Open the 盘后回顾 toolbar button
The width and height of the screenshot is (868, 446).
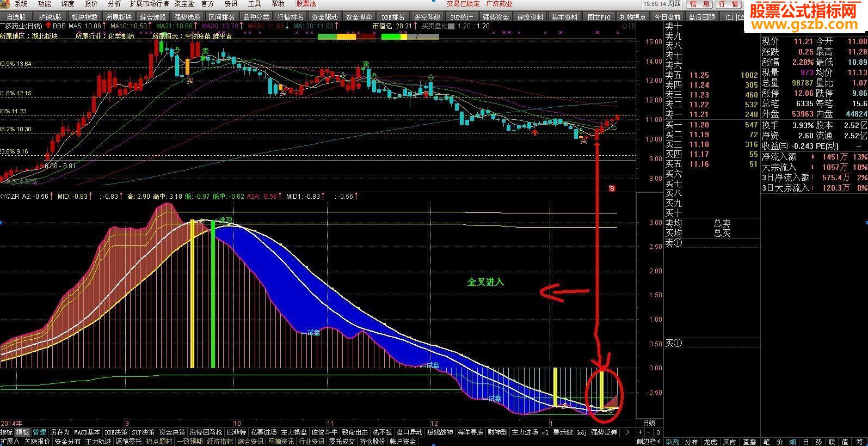point(701,17)
